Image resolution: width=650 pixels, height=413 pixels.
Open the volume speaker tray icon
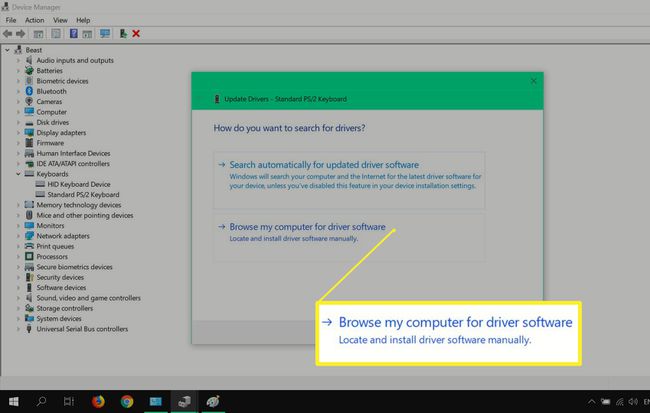pyautogui.click(x=633, y=401)
